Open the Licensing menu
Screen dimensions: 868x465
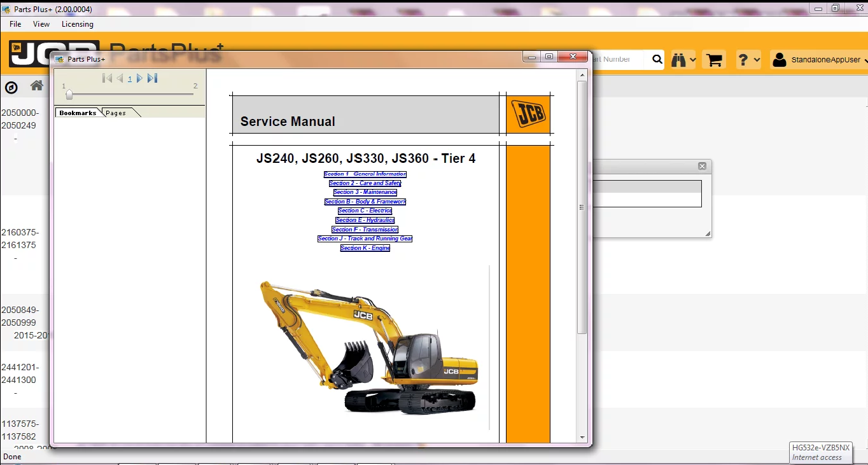pyautogui.click(x=77, y=24)
